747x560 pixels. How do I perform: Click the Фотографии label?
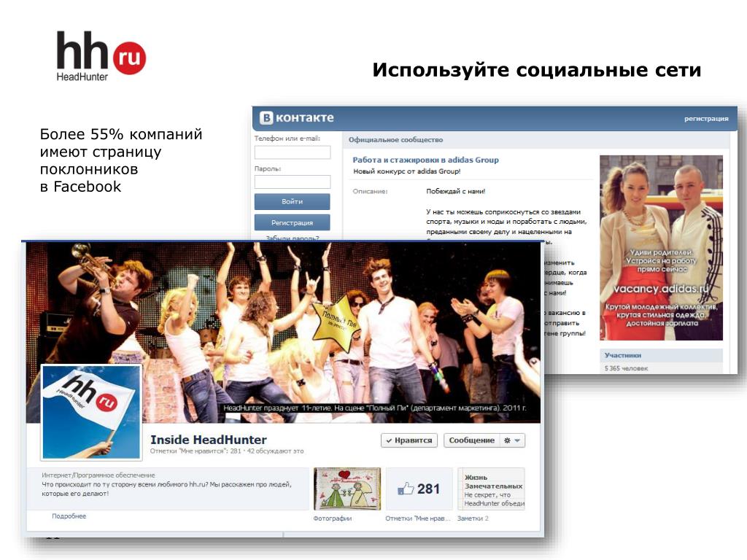pyautogui.click(x=333, y=518)
